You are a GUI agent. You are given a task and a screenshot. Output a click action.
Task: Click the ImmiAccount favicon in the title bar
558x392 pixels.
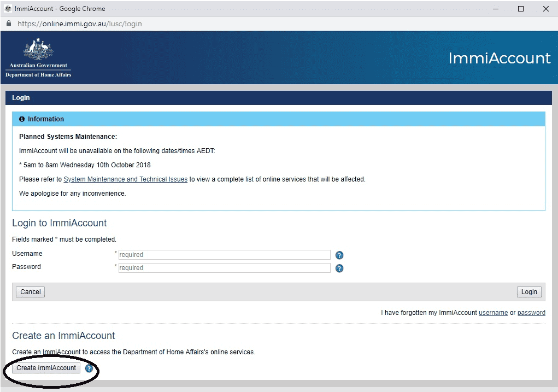(x=7, y=8)
